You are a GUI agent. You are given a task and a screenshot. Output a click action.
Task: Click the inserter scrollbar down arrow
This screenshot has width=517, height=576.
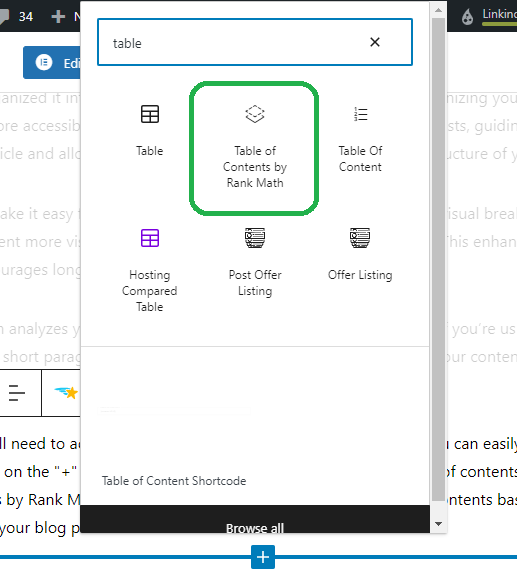(x=438, y=524)
